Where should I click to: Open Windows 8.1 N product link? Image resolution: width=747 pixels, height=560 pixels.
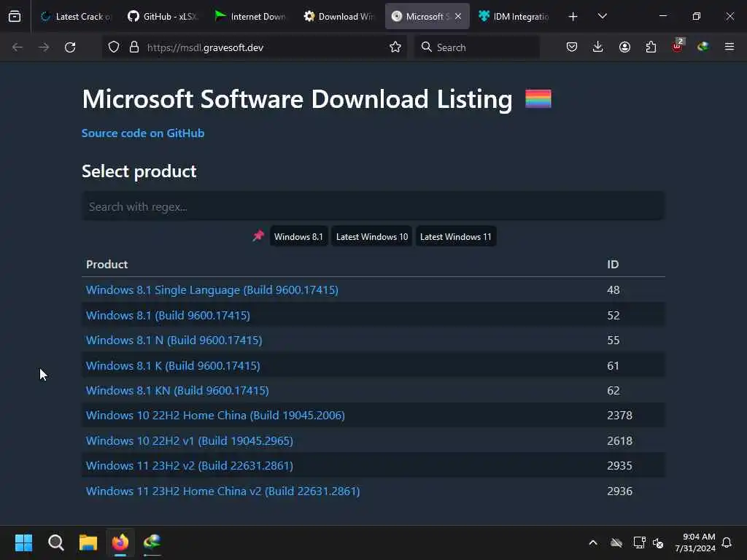coord(174,341)
